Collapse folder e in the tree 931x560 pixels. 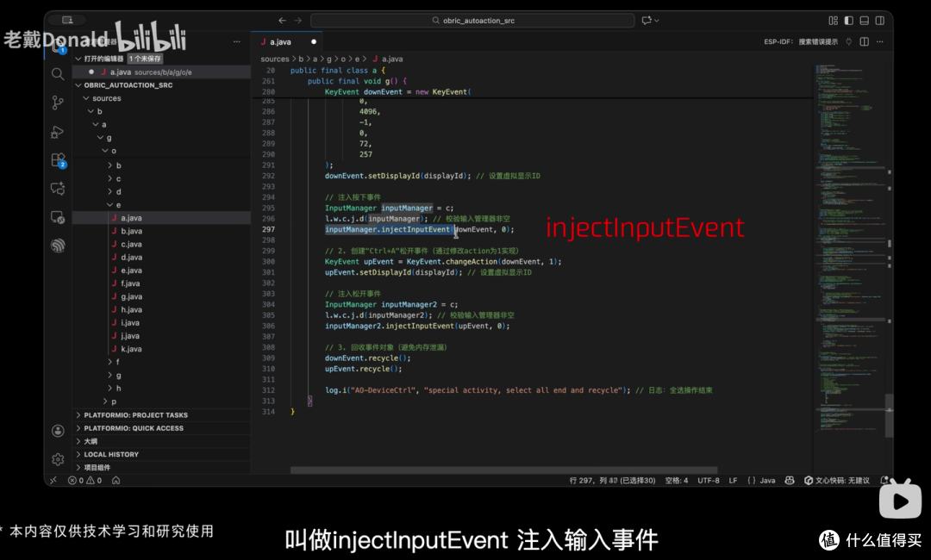tap(109, 205)
